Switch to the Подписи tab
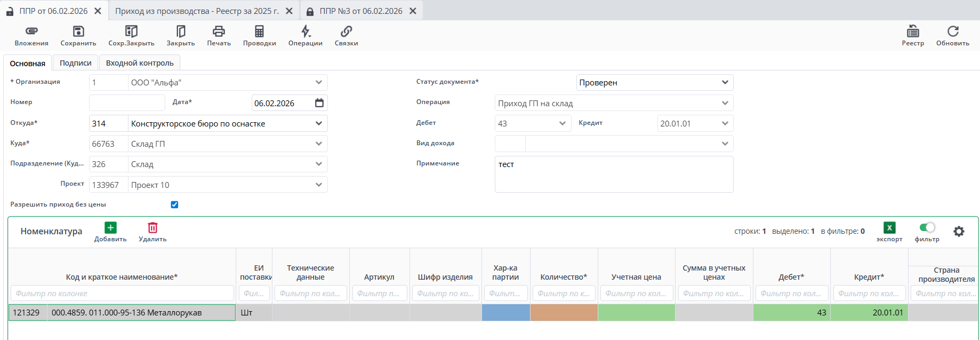The width and height of the screenshot is (980, 340). point(75,63)
